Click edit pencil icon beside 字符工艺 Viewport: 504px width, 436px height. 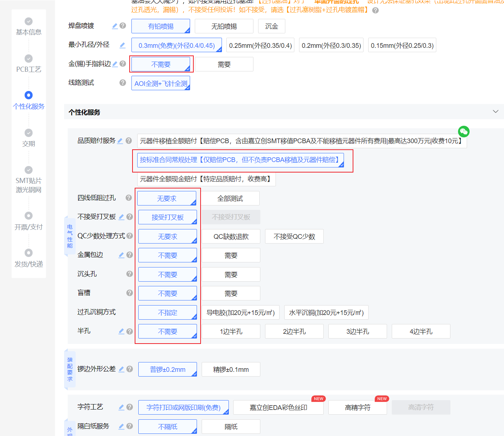coord(121,407)
